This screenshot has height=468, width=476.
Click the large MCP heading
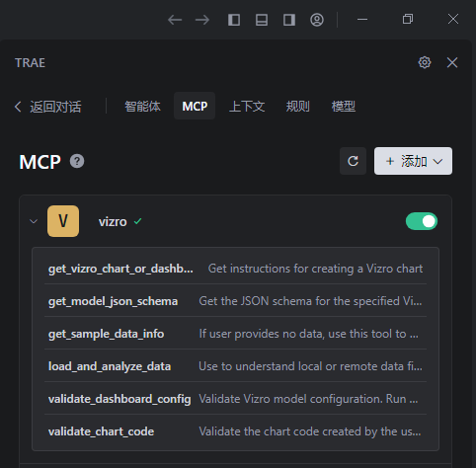click(x=40, y=162)
